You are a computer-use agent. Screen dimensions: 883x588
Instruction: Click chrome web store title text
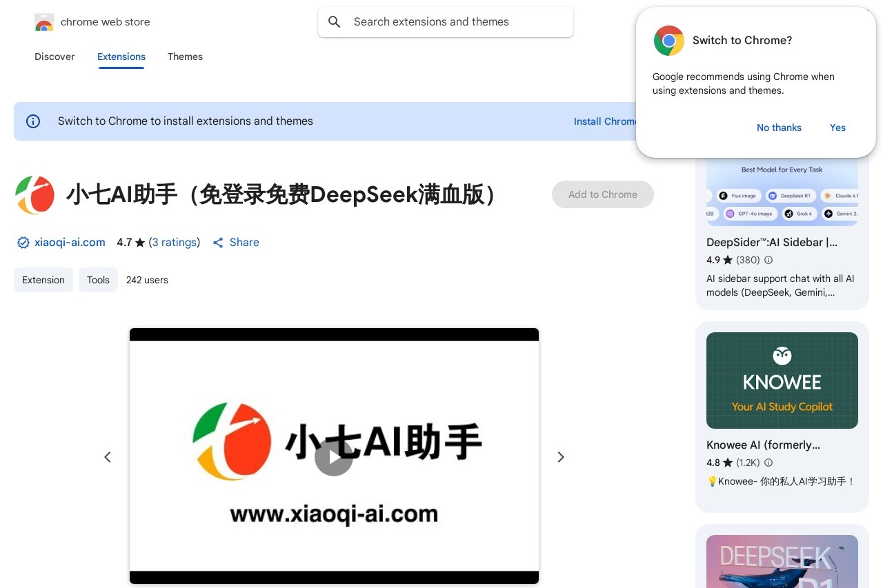tap(106, 22)
